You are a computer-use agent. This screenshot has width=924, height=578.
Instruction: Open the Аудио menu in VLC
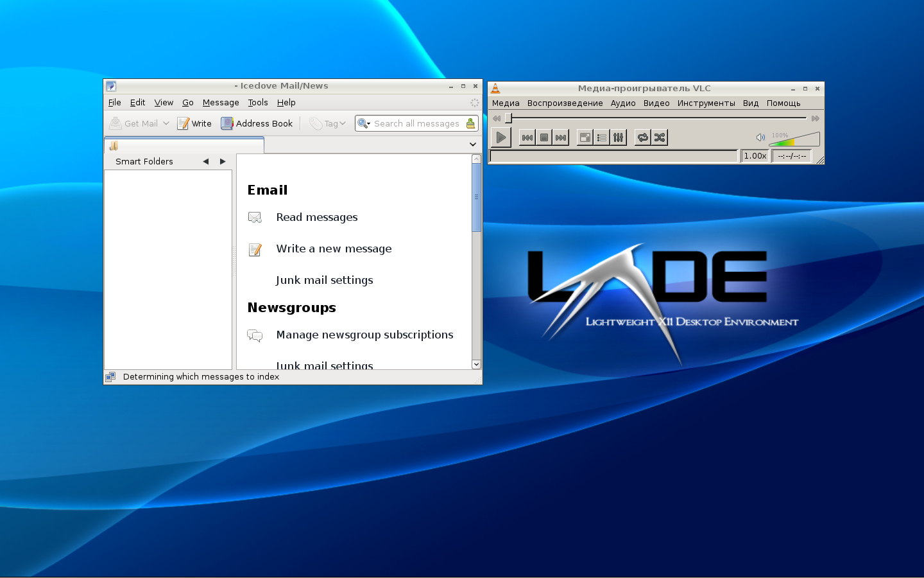[x=623, y=103]
